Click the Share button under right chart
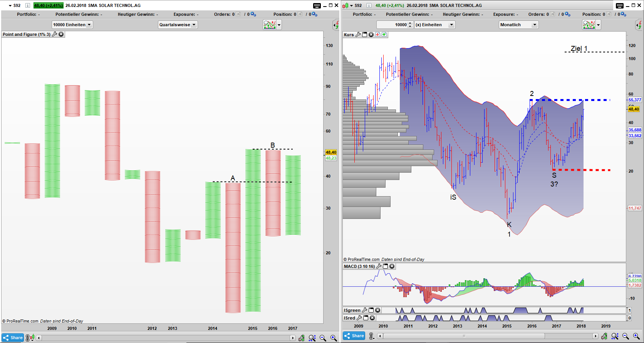The width and height of the screenshot is (644, 343). tap(354, 336)
